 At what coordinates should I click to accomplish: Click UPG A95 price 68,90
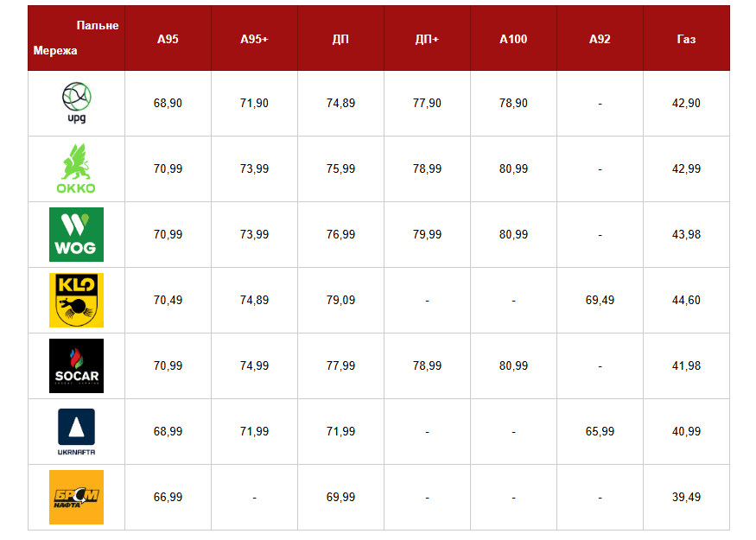[168, 103]
